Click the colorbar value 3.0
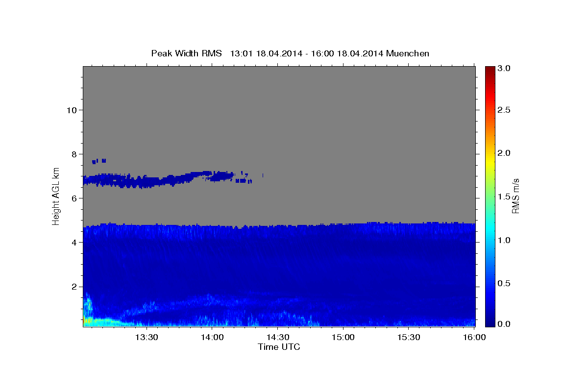The image size is (588, 392). click(x=504, y=69)
